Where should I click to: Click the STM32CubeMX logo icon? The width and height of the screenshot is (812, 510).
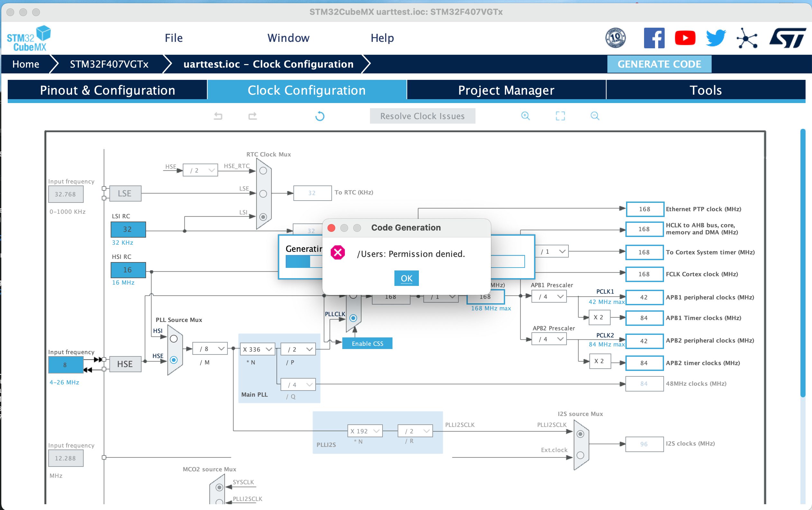tap(29, 38)
